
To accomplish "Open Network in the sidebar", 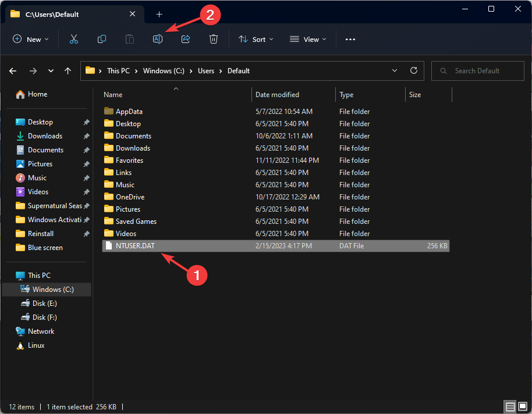I will (x=34, y=331).
